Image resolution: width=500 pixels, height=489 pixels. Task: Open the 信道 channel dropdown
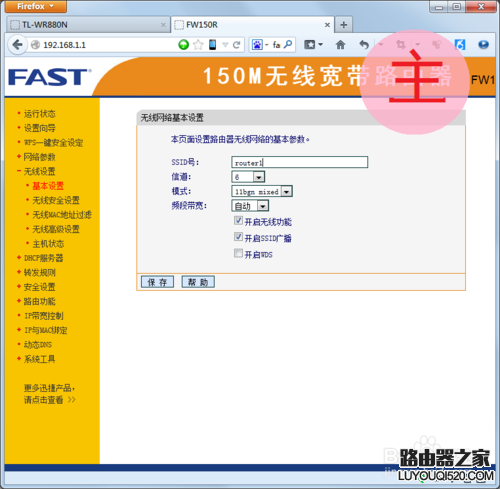pyautogui.click(x=248, y=177)
